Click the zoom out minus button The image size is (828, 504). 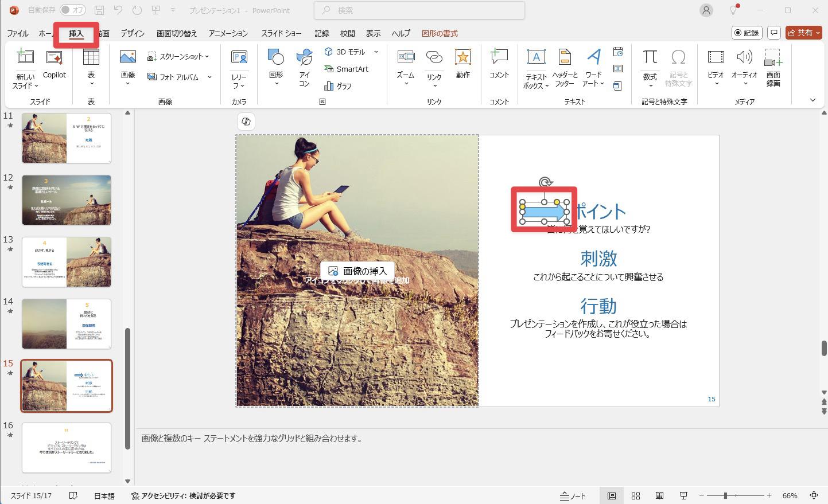[701, 495]
